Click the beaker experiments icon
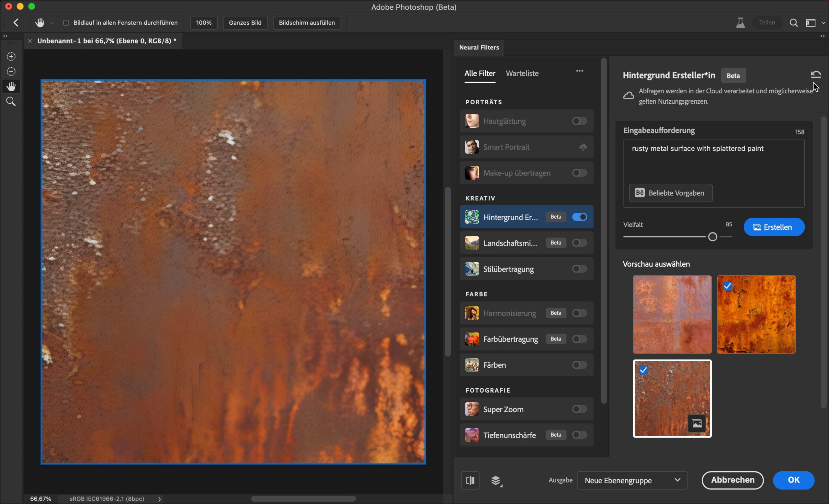The height and width of the screenshot is (504, 829). tap(740, 23)
